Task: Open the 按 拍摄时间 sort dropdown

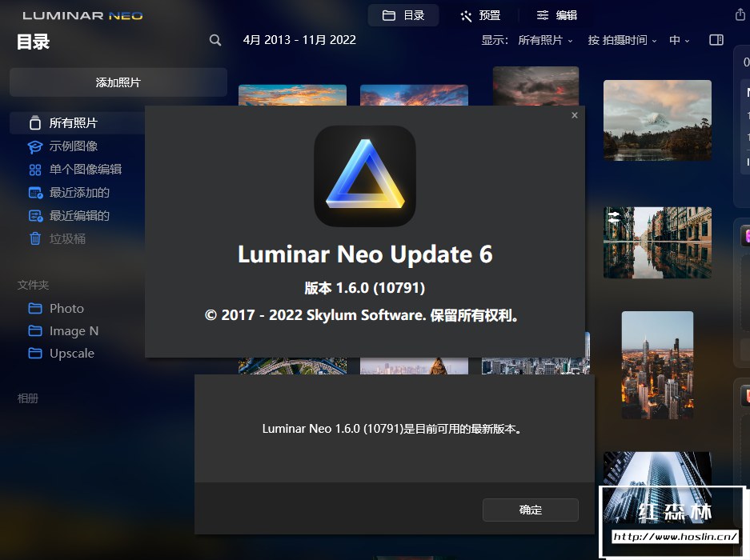Action: (x=622, y=40)
